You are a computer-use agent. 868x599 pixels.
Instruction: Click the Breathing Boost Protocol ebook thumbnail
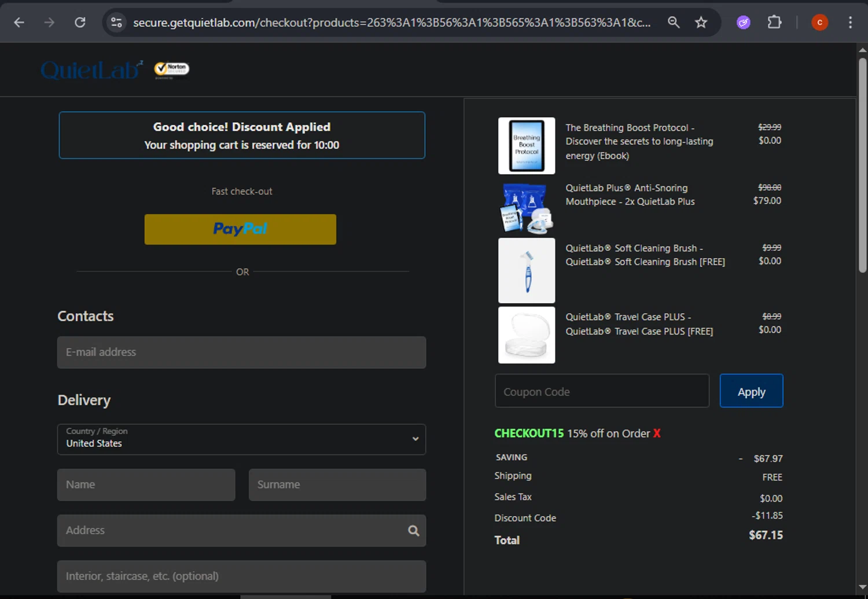(x=527, y=146)
